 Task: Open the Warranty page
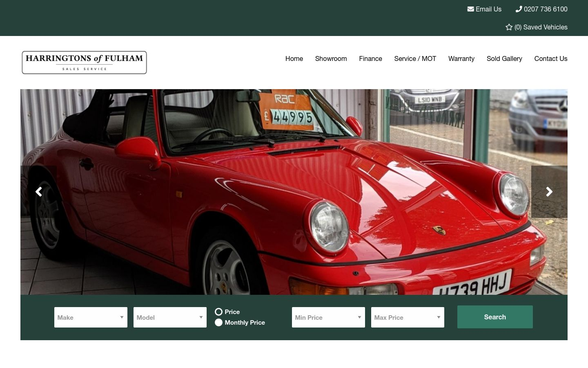click(x=461, y=58)
